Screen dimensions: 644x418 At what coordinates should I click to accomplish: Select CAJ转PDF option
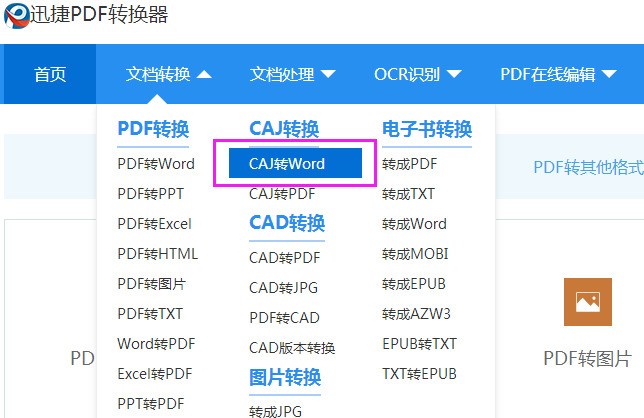point(282,194)
